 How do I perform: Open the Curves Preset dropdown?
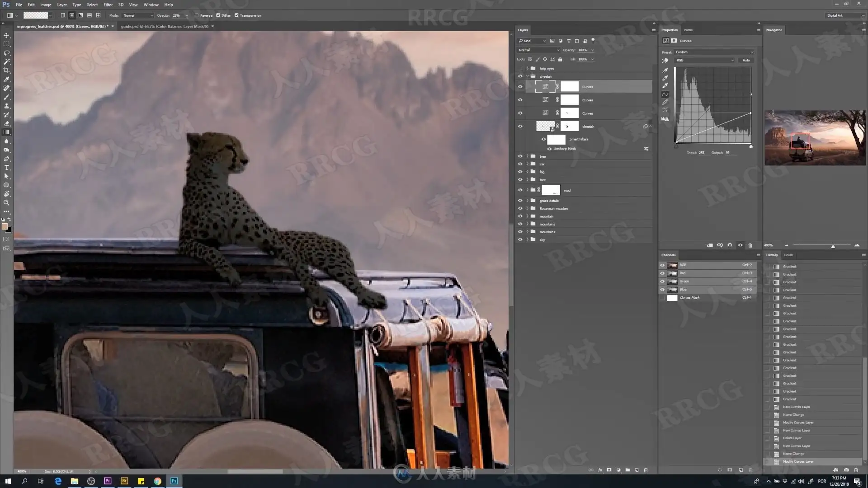coord(714,52)
